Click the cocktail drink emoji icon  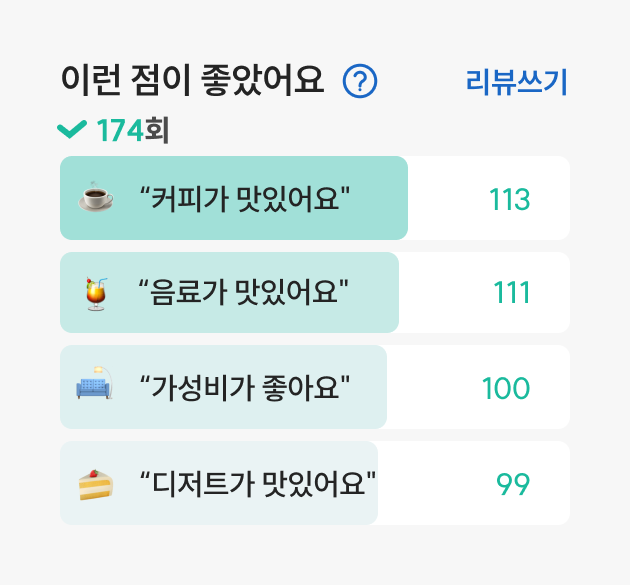pos(96,294)
